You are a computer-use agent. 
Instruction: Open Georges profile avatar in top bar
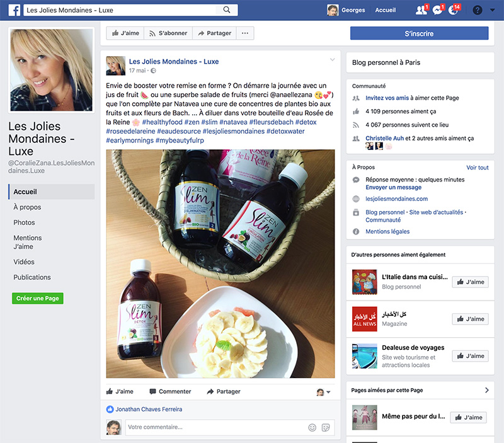333,10
